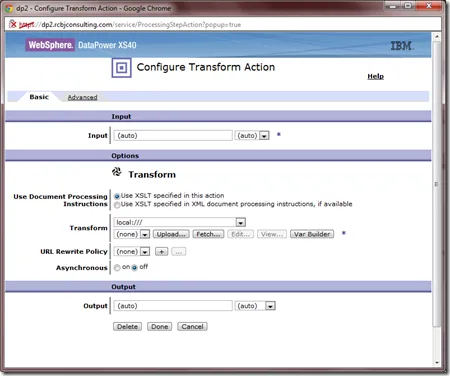The width and height of the screenshot is (450, 376).
Task: Click the scrollbar down arrow
Action: 436,363
